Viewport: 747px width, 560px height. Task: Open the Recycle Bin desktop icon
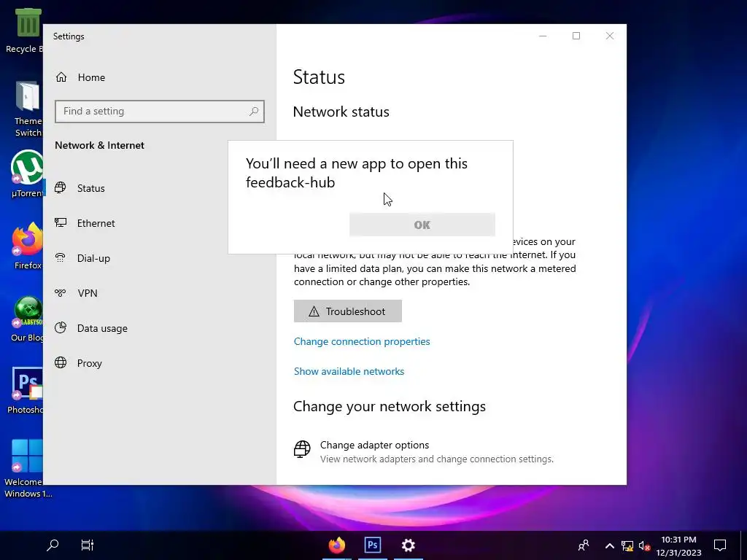point(25,31)
